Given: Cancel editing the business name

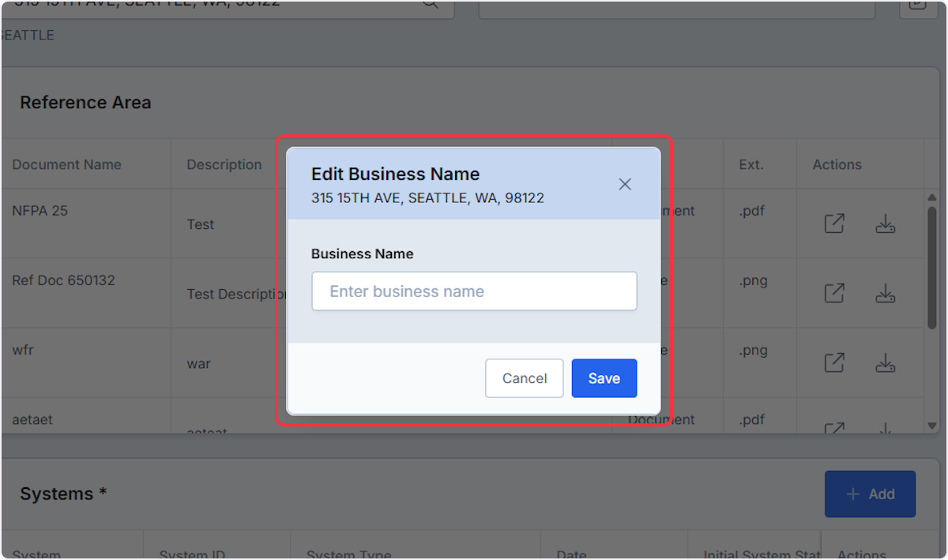Looking at the screenshot, I should [525, 378].
